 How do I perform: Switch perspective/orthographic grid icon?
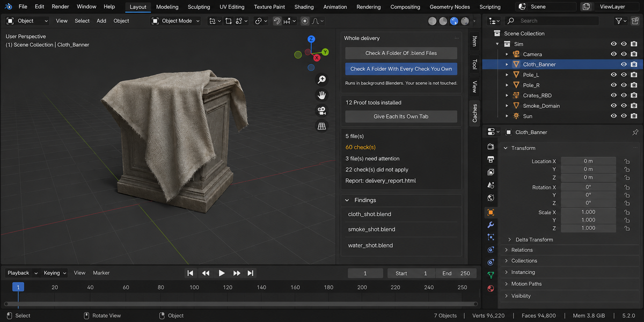click(322, 126)
